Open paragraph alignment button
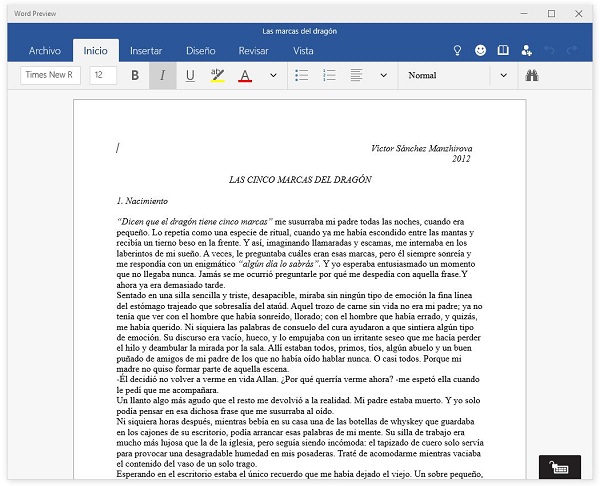 356,75
